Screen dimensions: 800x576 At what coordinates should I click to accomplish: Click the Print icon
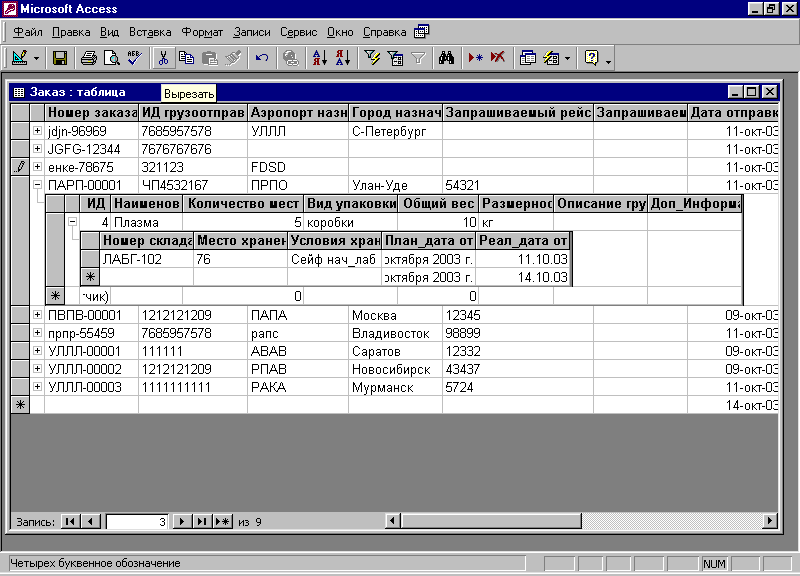[x=89, y=58]
